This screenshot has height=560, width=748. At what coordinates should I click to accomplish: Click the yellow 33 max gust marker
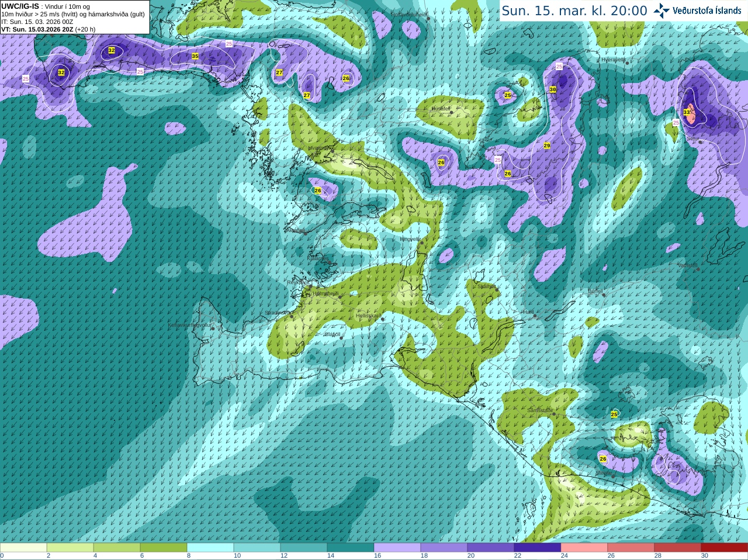(687, 112)
